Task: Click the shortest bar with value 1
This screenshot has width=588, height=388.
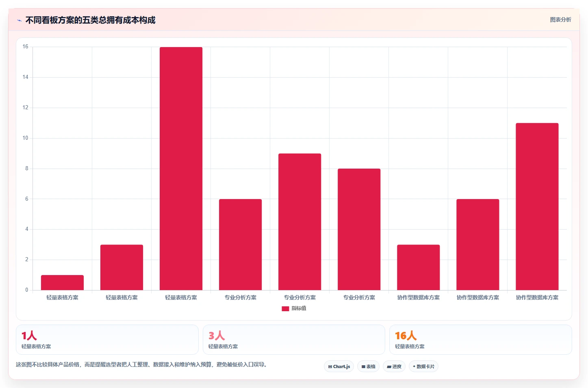Action: [62, 283]
